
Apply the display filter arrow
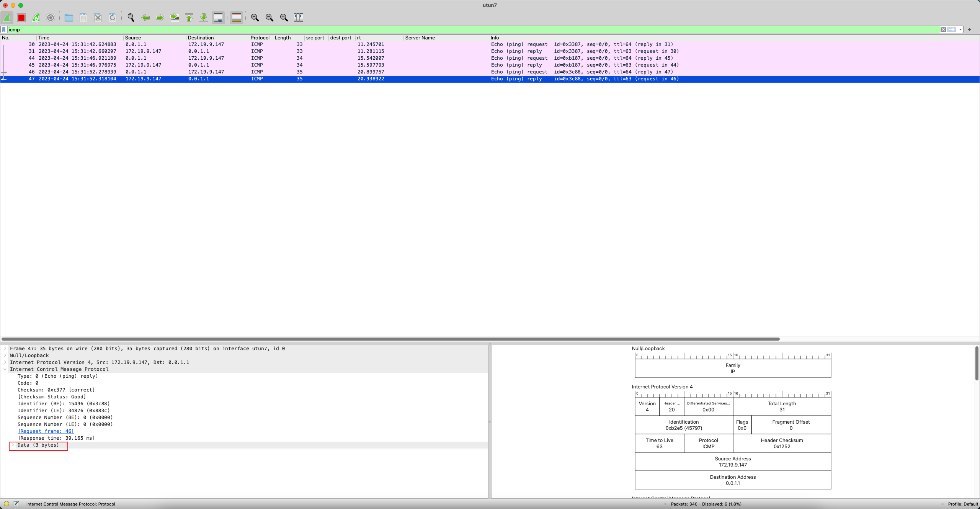[x=952, y=29]
